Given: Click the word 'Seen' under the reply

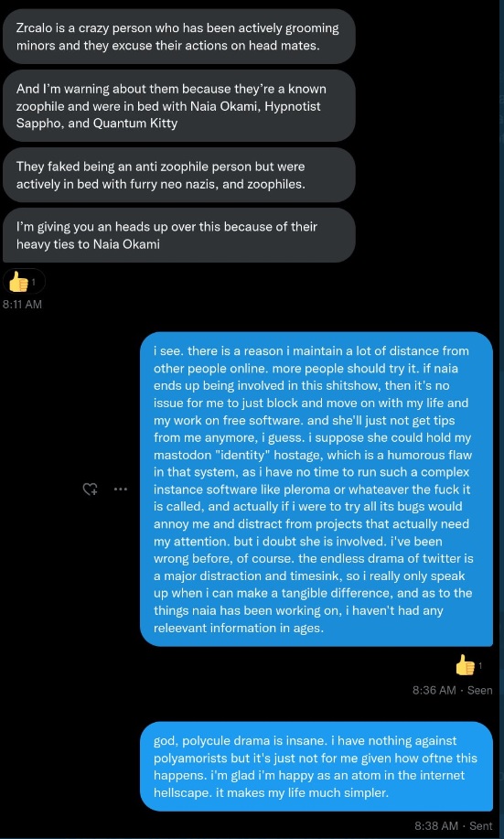Looking at the screenshot, I should point(480,690).
